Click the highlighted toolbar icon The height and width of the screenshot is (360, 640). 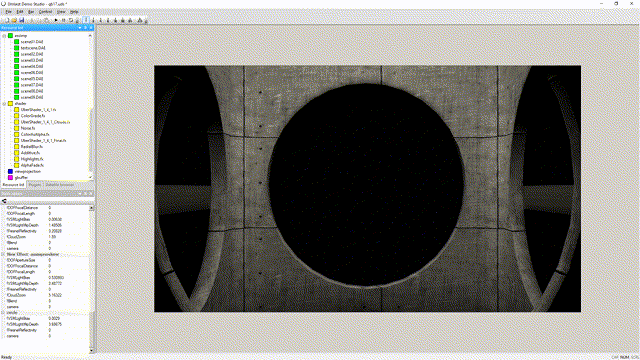[x=86, y=20]
